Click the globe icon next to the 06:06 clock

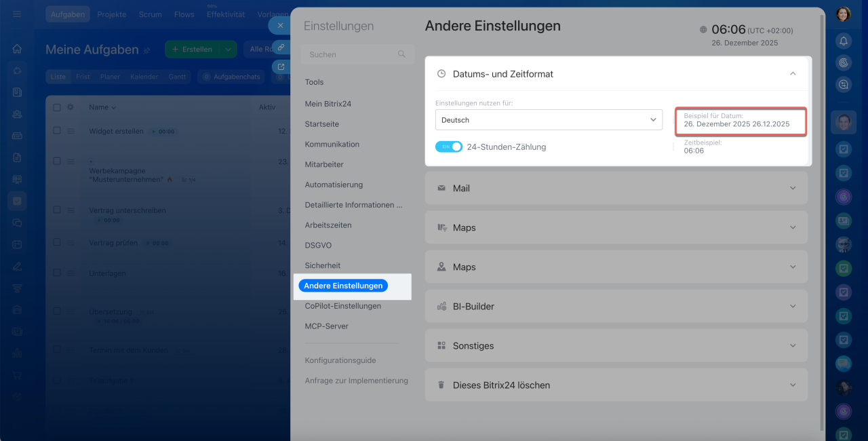tap(703, 30)
